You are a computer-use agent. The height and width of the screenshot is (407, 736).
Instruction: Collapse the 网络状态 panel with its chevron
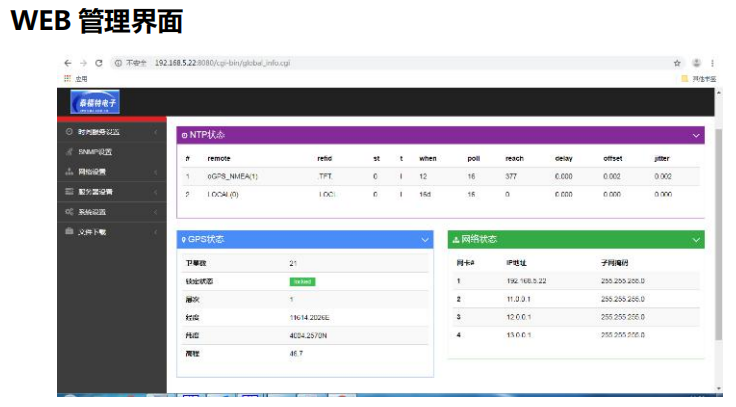pyautogui.click(x=696, y=240)
